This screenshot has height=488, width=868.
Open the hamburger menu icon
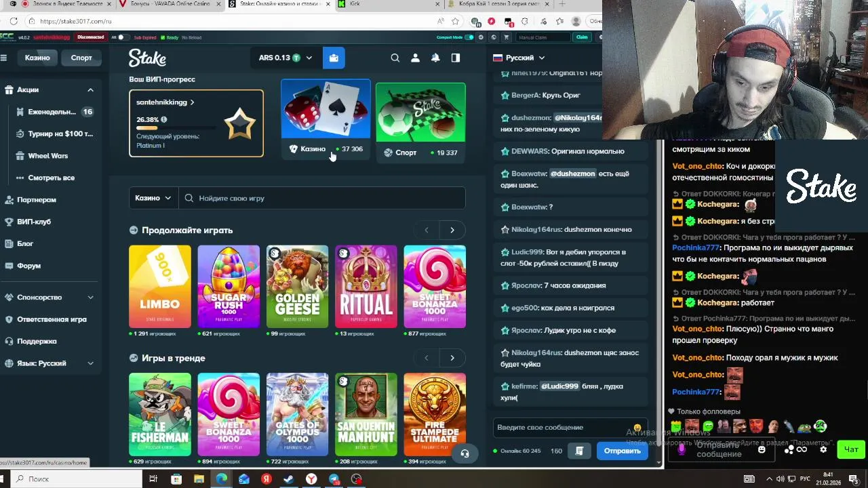point(3,58)
